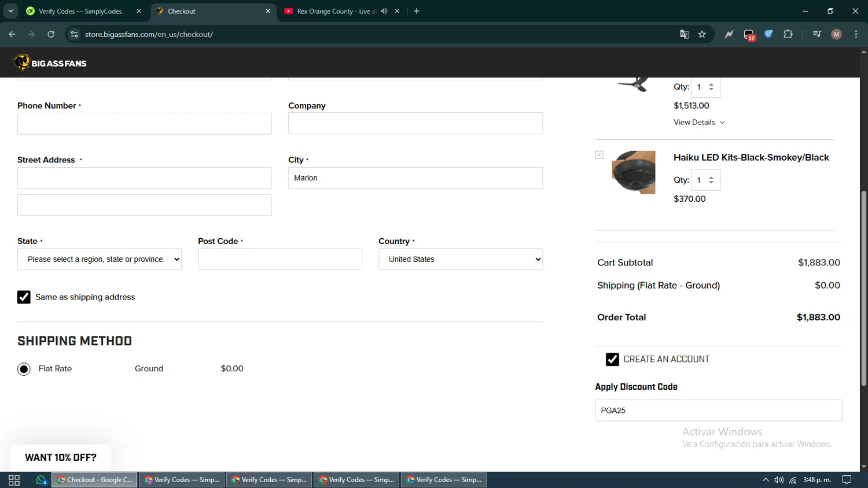Remove the Haiku LED Kits item from cart

599,155
